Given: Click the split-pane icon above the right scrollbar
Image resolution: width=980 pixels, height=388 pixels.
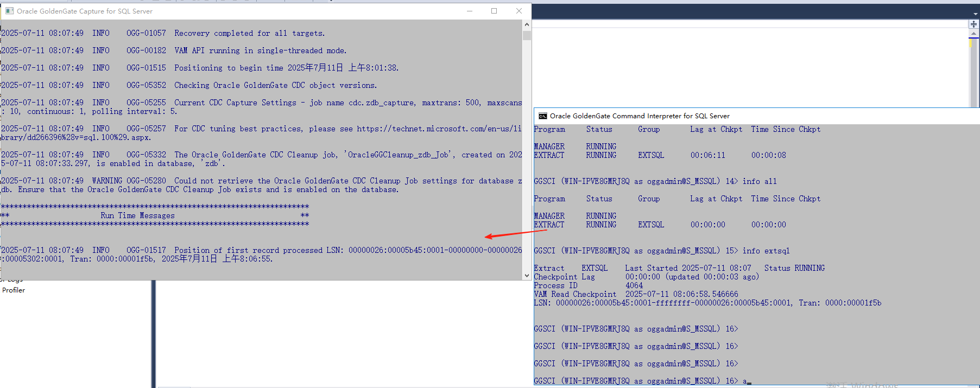Looking at the screenshot, I should click(x=973, y=24).
